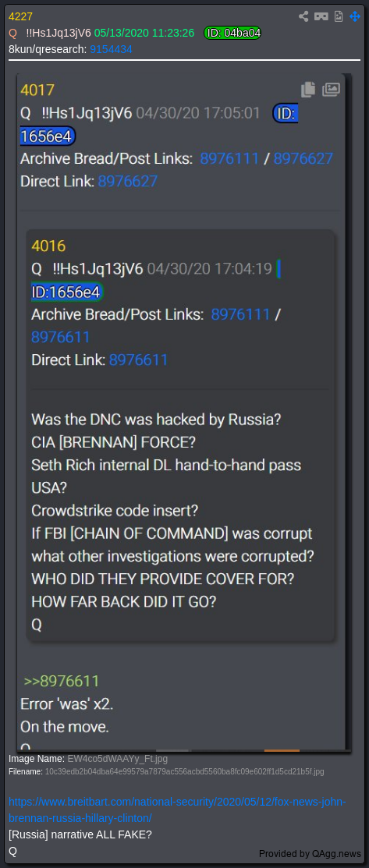Click the Provided by QAgg.news credit
This screenshot has width=369, height=868.
[x=310, y=853]
